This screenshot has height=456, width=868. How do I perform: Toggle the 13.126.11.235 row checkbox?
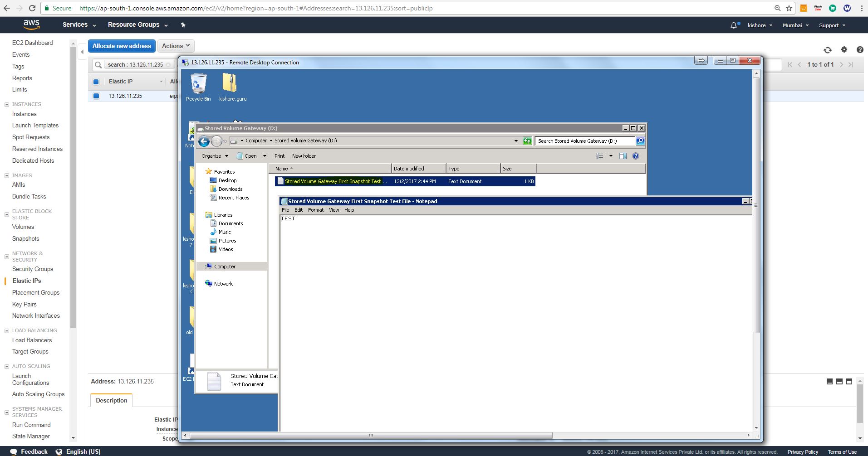(96, 96)
